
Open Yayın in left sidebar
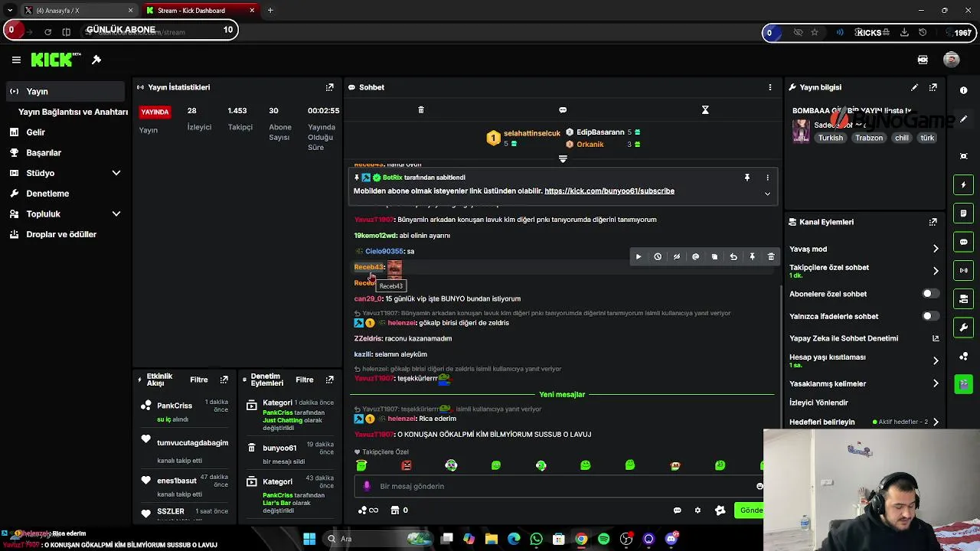point(64,91)
